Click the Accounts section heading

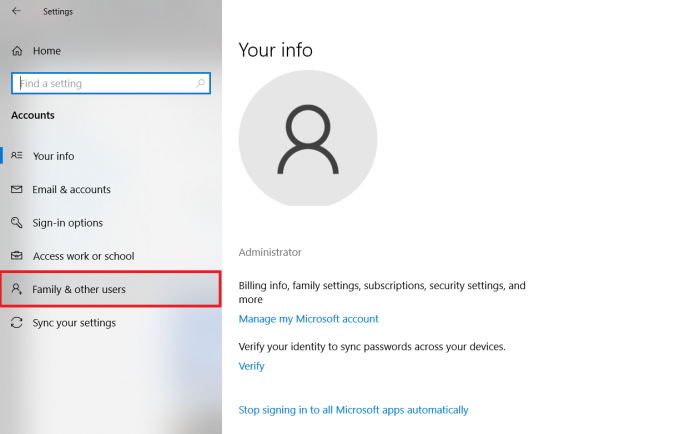pyautogui.click(x=33, y=115)
